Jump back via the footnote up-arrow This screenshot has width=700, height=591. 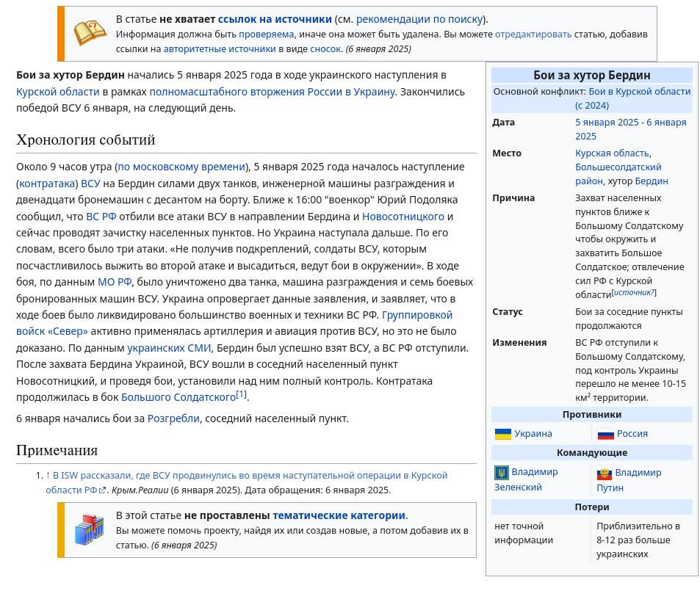pos(48,476)
